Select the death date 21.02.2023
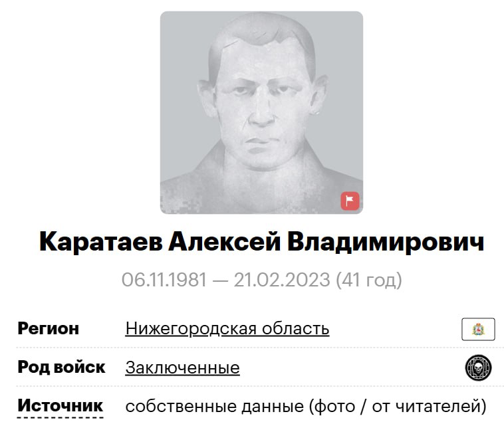The image size is (504, 424). coord(282,280)
